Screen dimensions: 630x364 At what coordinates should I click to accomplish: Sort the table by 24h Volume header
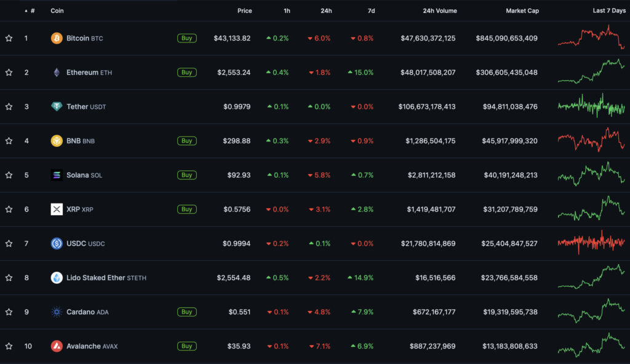coord(439,11)
